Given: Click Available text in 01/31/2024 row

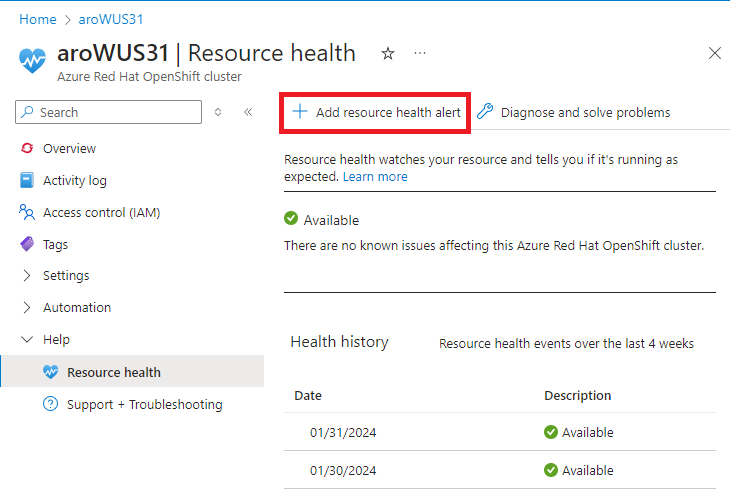Looking at the screenshot, I should click(588, 433).
